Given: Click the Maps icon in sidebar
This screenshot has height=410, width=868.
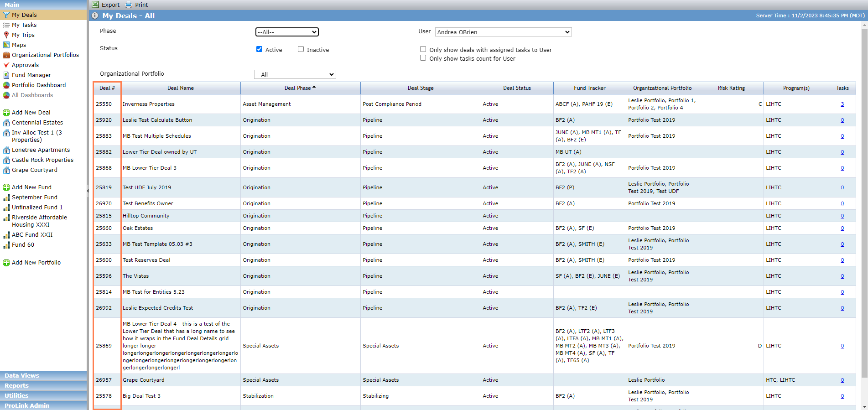Looking at the screenshot, I should click(x=6, y=45).
